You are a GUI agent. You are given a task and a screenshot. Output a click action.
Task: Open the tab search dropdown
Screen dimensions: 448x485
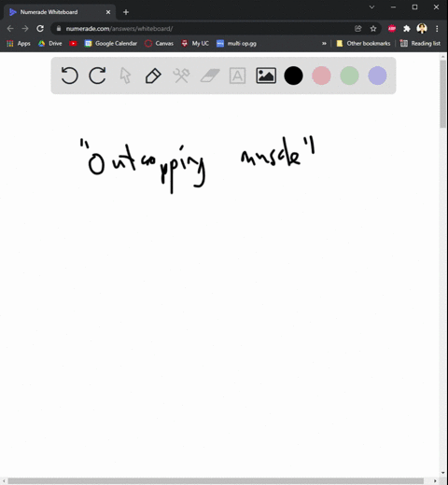(x=371, y=7)
